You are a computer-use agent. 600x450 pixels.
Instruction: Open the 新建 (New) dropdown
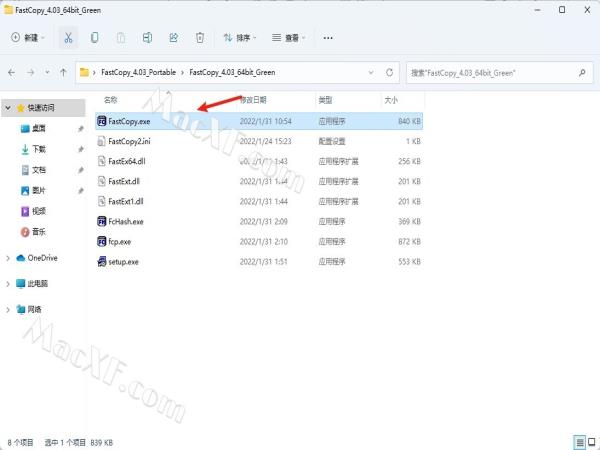pos(30,38)
